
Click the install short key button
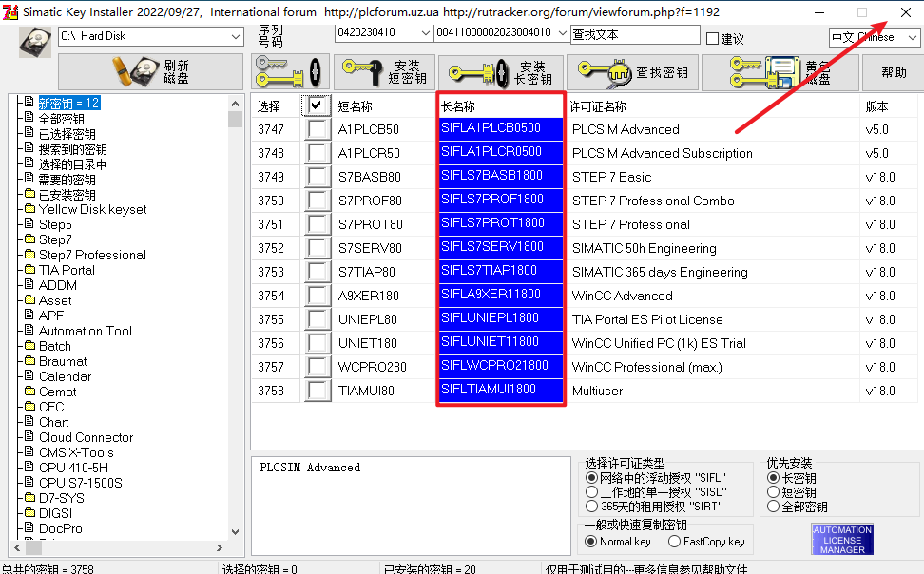(x=384, y=72)
